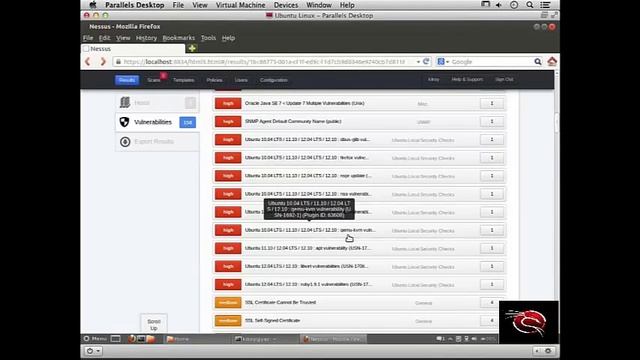
Task: Click the Hosts sidebar icon
Action: tap(125, 102)
